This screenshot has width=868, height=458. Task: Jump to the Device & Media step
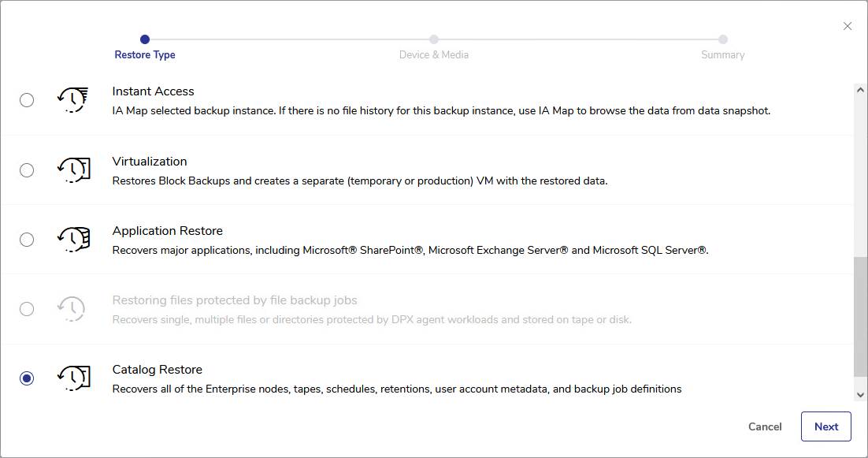[434, 54]
